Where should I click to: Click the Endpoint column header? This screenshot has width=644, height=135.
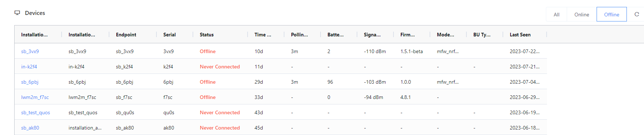pyautogui.click(x=126, y=35)
